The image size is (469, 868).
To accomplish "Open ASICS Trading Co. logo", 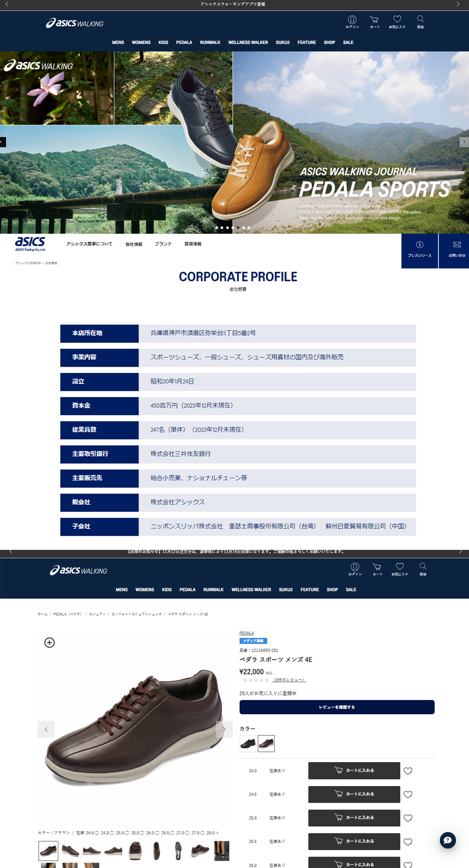I will pos(30,244).
